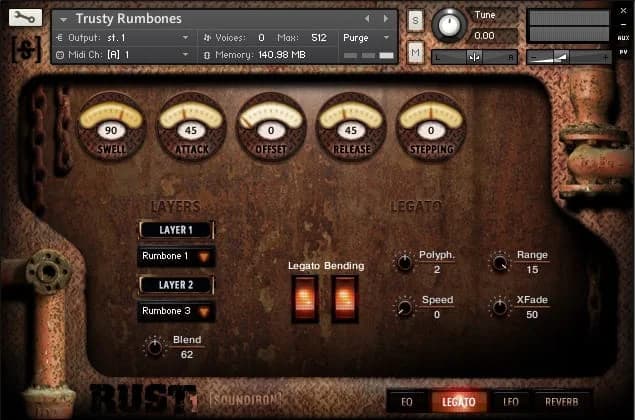Click the Range value 15
The width and height of the screenshot is (635, 420).
point(532,270)
